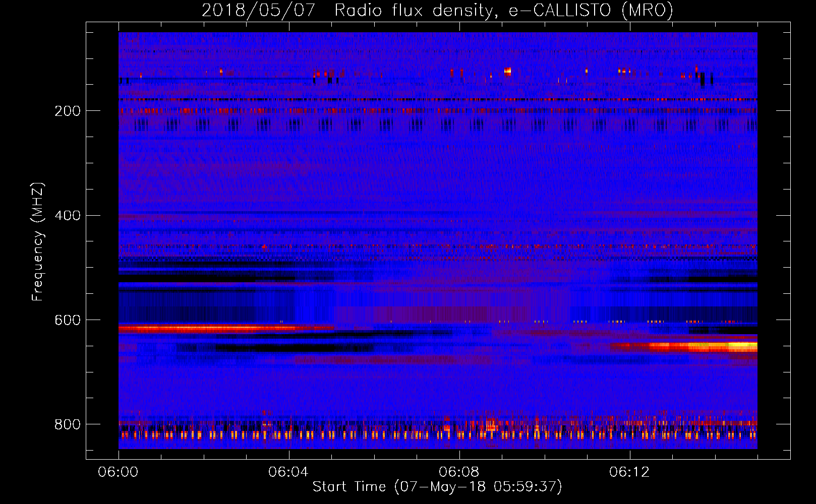The width and height of the screenshot is (816, 504).
Task: Click the red horizontal band near 615 MHz
Action: click(226, 328)
